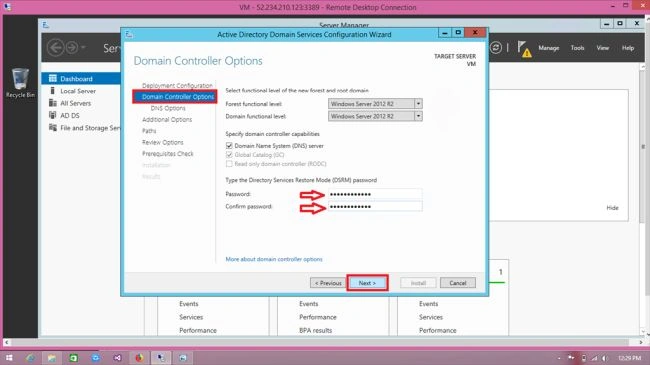Click the All Servers icon
The image size is (650, 365).
point(53,103)
